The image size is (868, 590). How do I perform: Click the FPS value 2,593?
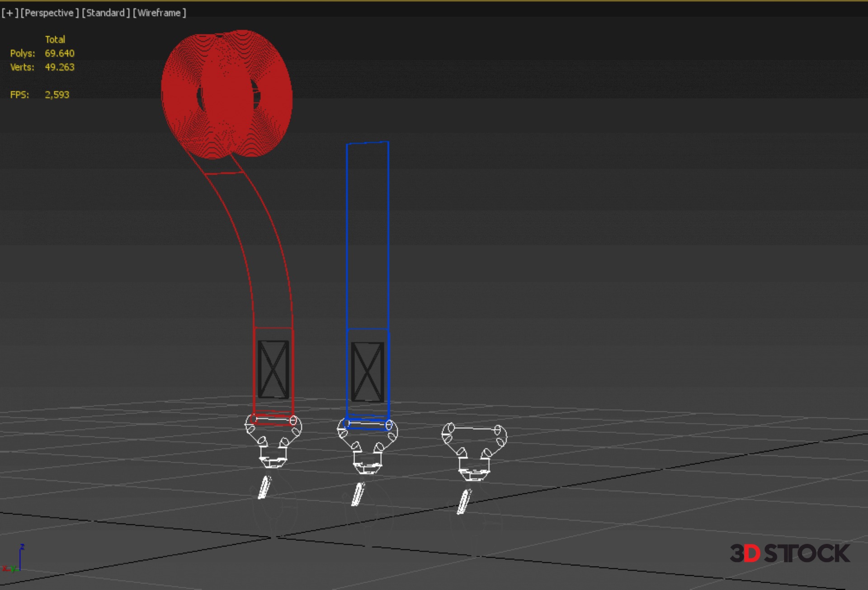[x=57, y=95]
